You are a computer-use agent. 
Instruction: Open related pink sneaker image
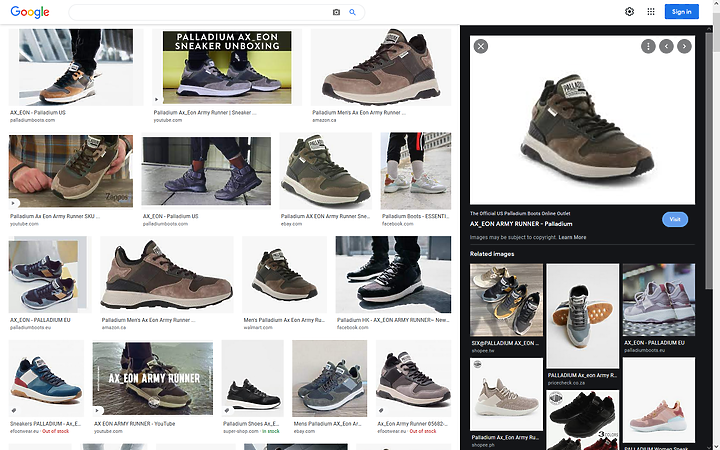pyautogui.click(x=659, y=400)
